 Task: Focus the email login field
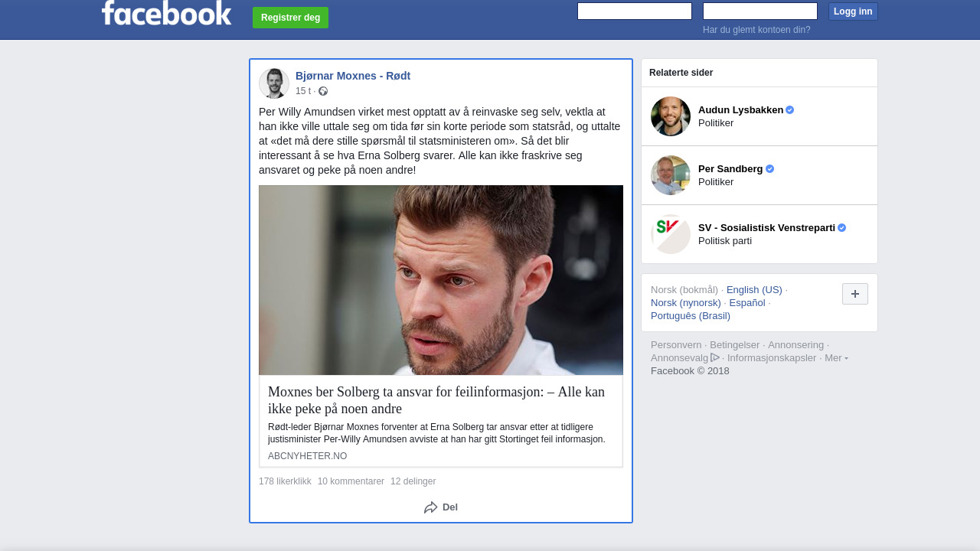click(635, 11)
